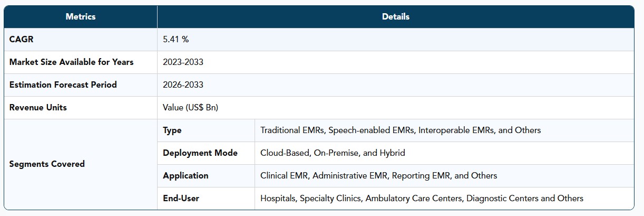Select the Deployment Mode segment label

pyautogui.click(x=200, y=153)
